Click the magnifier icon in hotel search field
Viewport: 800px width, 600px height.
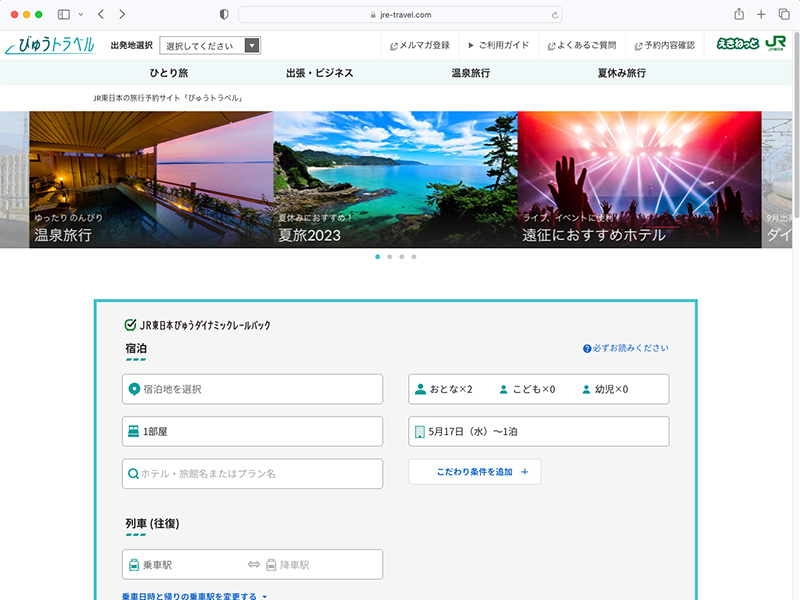pos(136,473)
